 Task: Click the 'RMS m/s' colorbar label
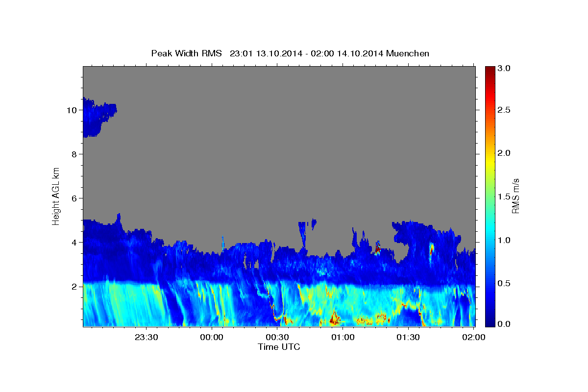(x=515, y=197)
